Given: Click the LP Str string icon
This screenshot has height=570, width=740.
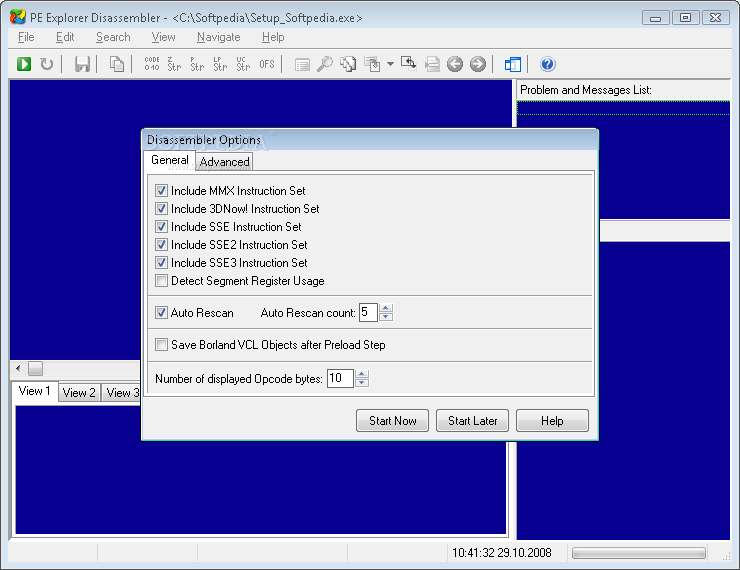Looking at the screenshot, I should click(x=220, y=64).
